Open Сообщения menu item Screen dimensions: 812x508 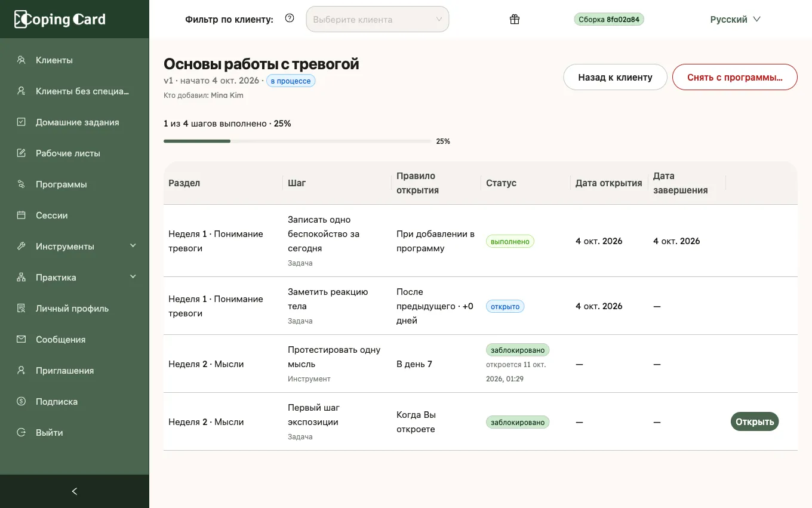click(75, 339)
